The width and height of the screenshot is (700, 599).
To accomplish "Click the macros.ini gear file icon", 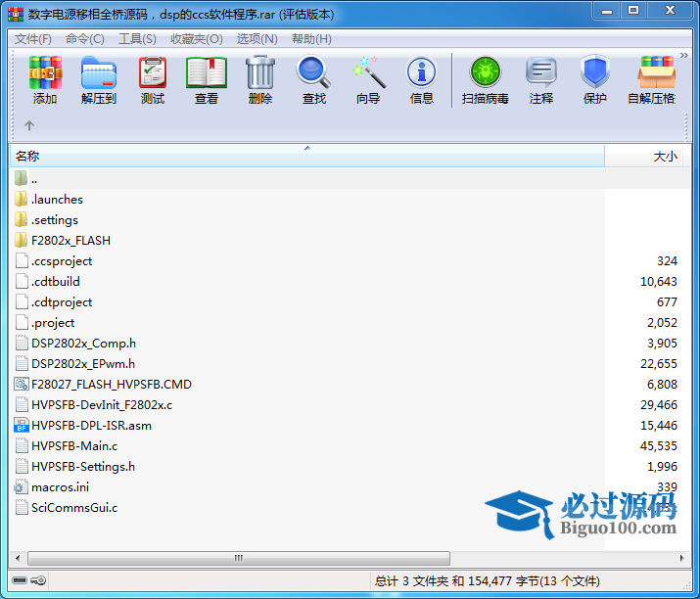I will coord(21,486).
